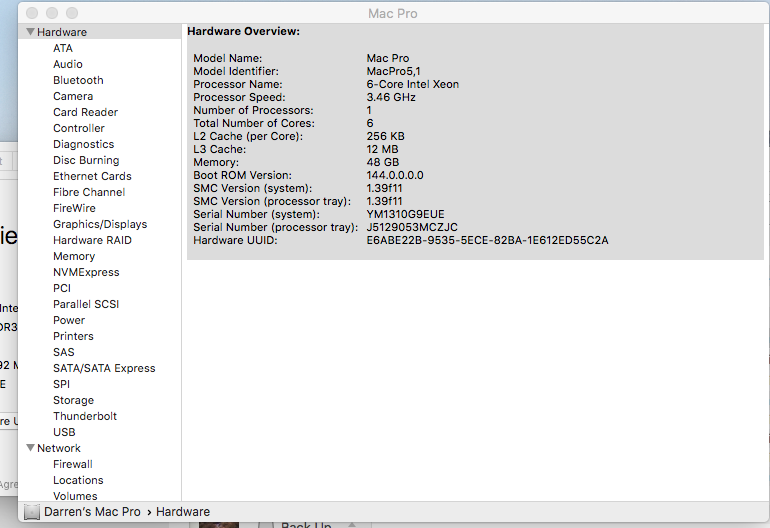This screenshot has width=770, height=528.
Task: Collapse the Hardware section triangle
Action: point(30,32)
